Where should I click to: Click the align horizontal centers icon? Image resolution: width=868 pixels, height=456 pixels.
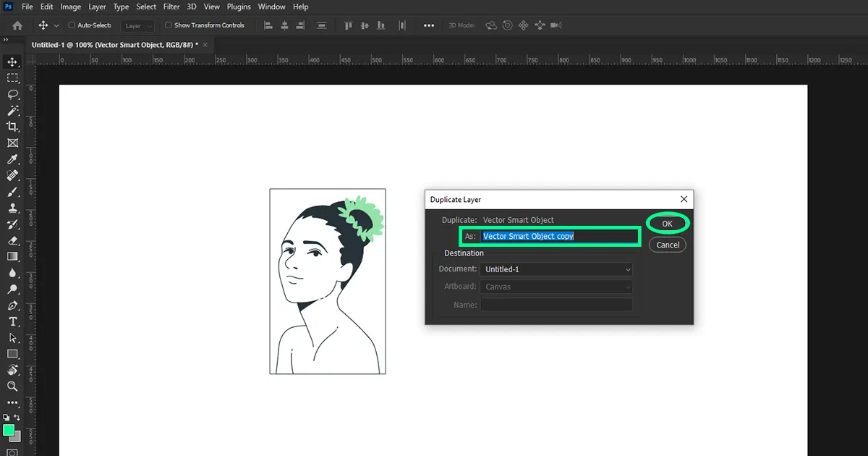pos(285,25)
